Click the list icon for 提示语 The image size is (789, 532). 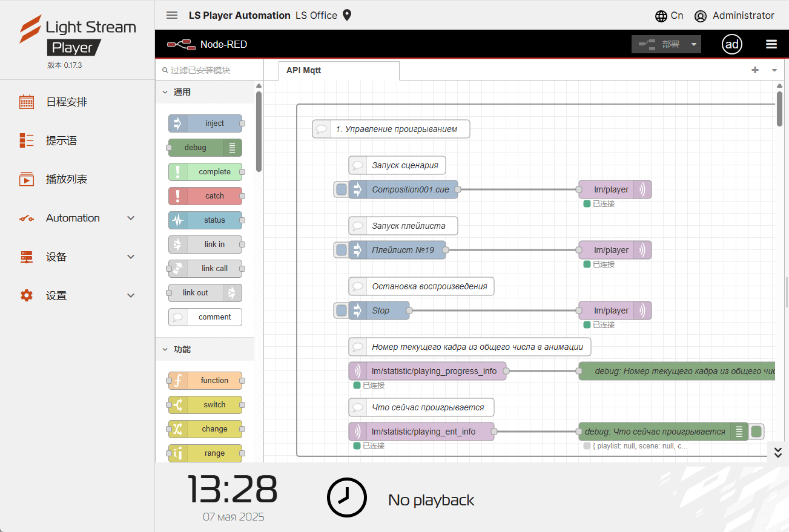point(27,140)
